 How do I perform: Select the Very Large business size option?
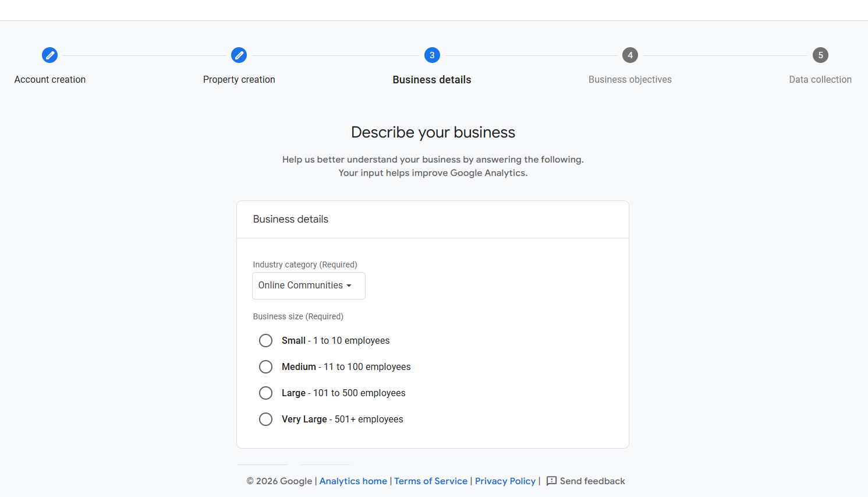tap(266, 419)
